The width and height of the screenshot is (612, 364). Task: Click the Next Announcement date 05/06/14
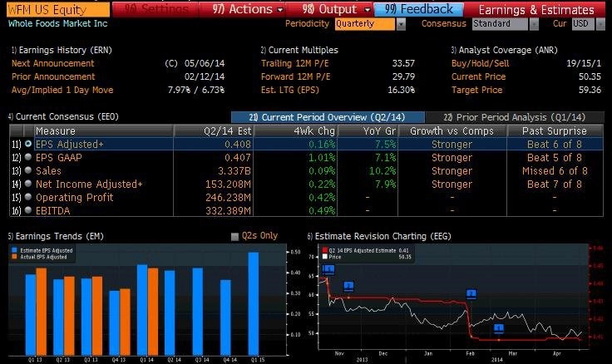(205, 63)
